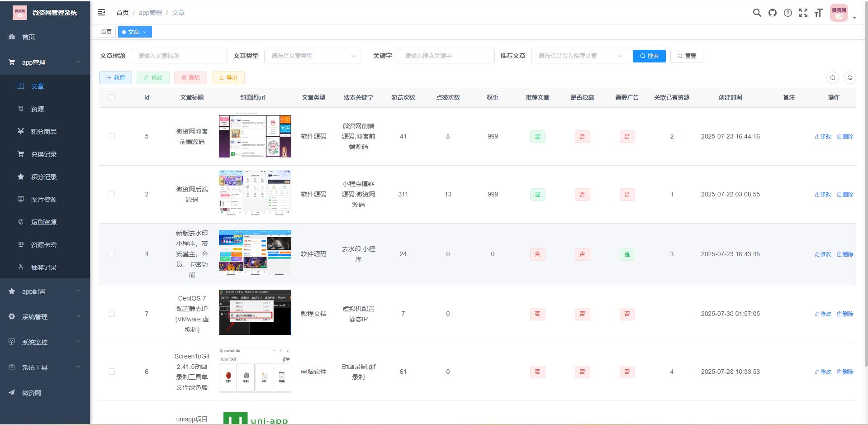
Task: Open the 推荐文章 filter dropdown
Action: point(579,56)
